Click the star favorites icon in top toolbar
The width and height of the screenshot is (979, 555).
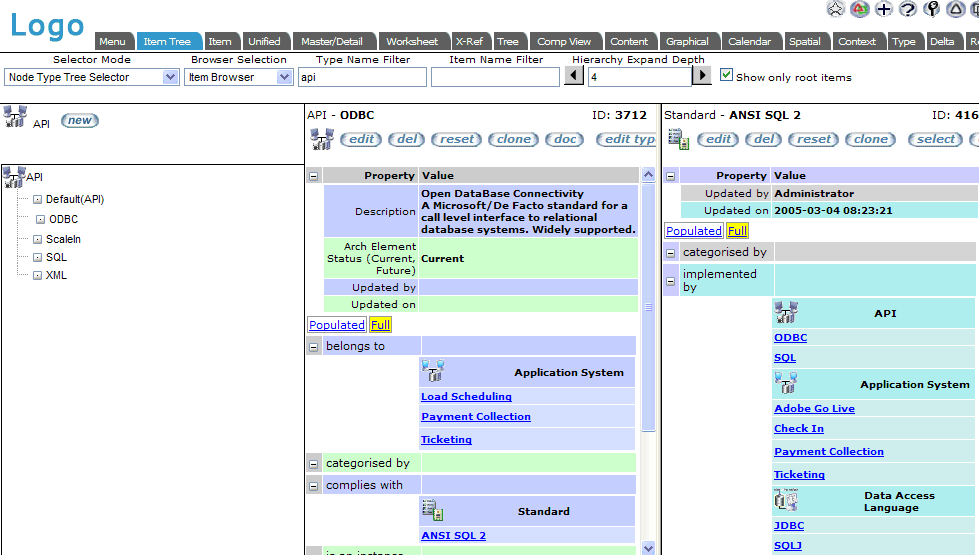[x=836, y=9]
